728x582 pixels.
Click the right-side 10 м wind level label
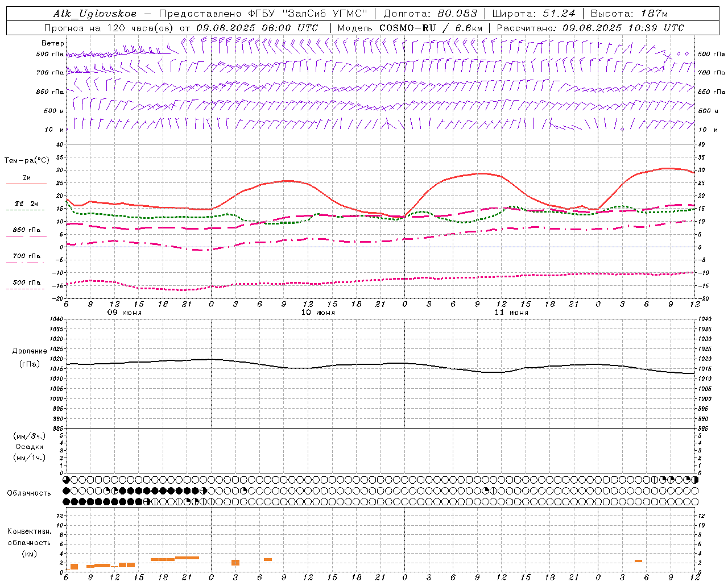point(709,130)
